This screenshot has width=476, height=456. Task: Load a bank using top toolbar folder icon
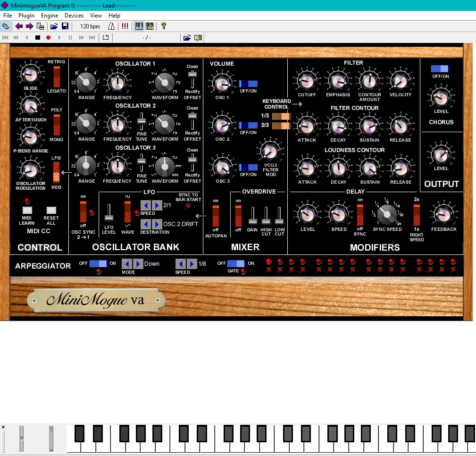click(54, 26)
